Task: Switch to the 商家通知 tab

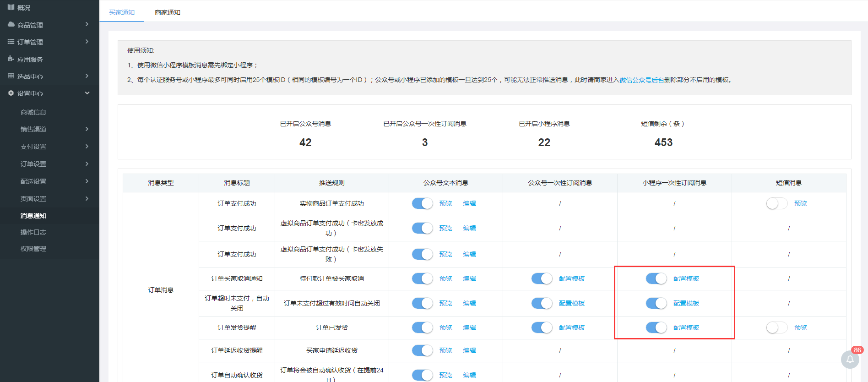Action: pyautogui.click(x=168, y=12)
